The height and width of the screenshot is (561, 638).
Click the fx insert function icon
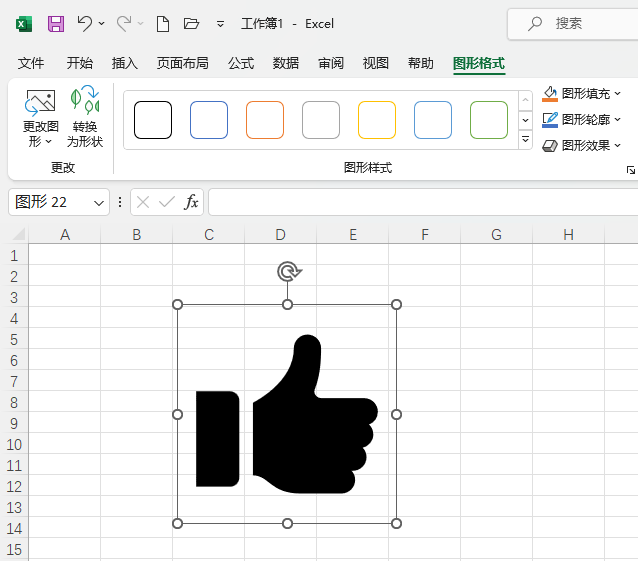tap(191, 202)
